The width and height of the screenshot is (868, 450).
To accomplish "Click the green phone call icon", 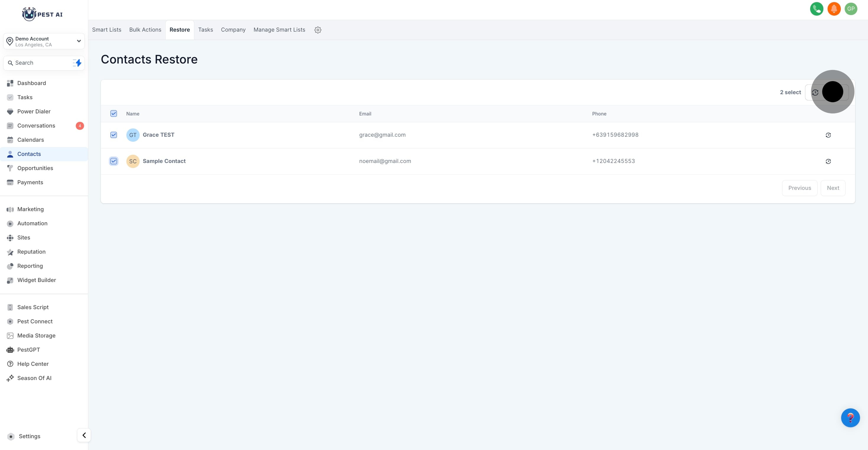I will tap(816, 9).
